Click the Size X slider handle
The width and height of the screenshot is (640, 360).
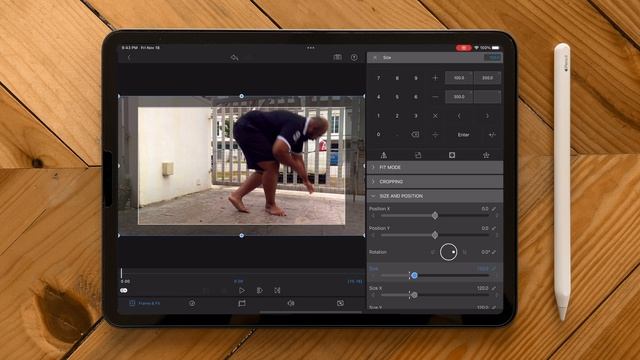pyautogui.click(x=414, y=295)
